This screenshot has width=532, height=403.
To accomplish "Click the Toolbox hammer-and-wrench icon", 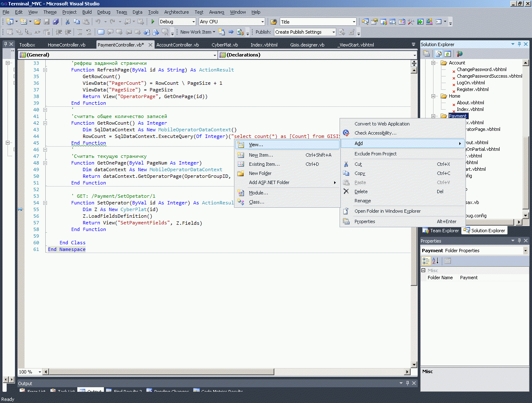I will pos(411,22).
